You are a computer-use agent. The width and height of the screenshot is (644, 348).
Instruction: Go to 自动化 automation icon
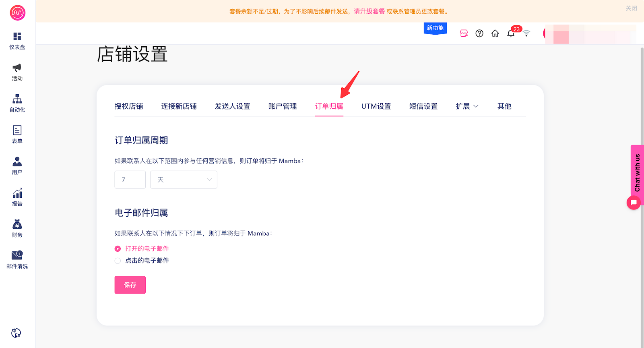tap(17, 99)
